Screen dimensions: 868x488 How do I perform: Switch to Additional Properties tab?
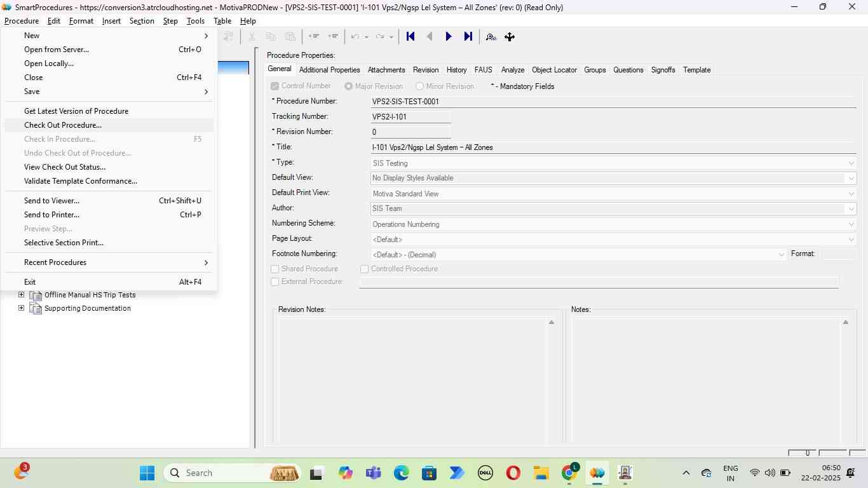tap(329, 70)
